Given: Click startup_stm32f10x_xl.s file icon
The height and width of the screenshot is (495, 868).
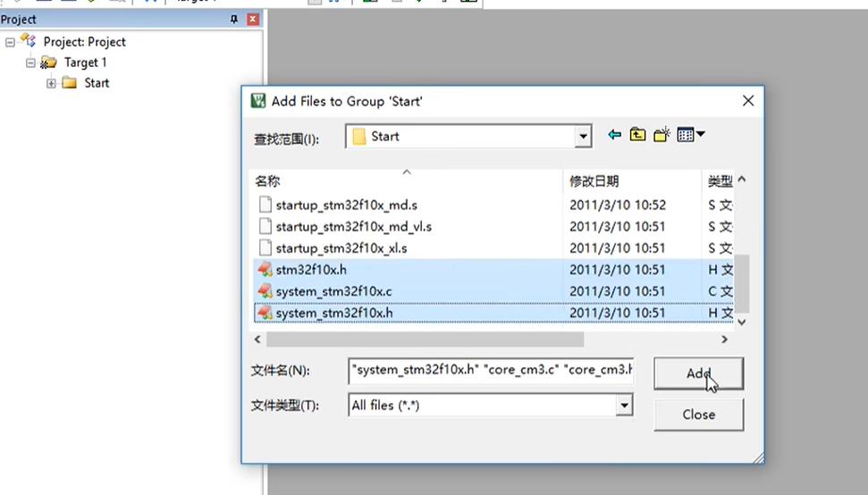Looking at the screenshot, I should click(265, 248).
